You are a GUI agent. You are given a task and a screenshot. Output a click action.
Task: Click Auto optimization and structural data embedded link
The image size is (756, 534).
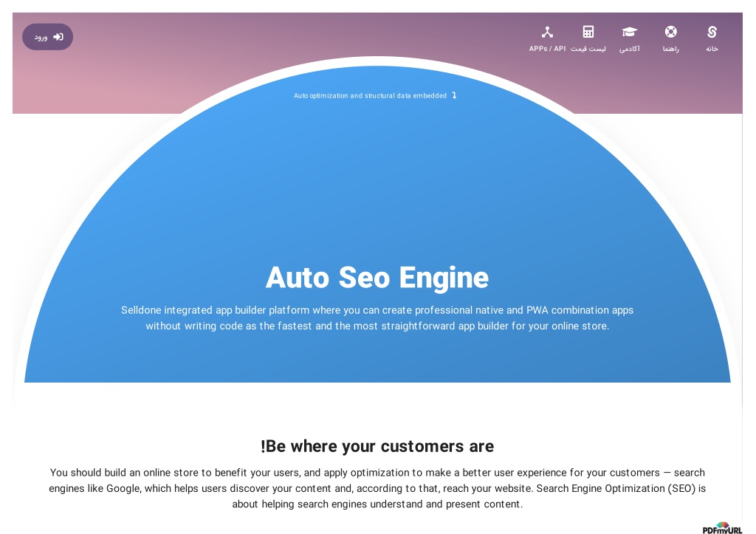click(371, 95)
